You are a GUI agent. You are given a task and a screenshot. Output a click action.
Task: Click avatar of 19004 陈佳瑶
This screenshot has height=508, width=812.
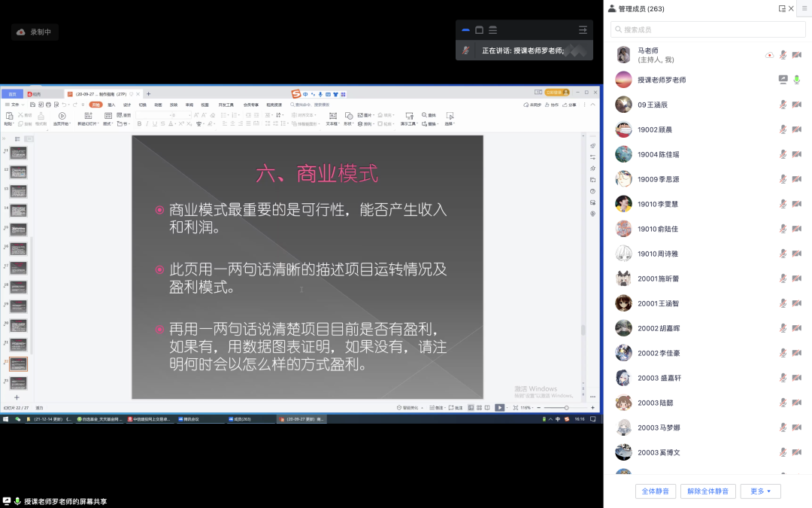click(x=623, y=154)
